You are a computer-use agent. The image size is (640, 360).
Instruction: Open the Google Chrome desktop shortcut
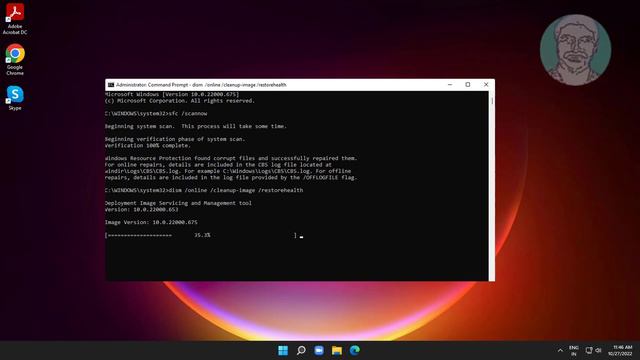pos(15,60)
